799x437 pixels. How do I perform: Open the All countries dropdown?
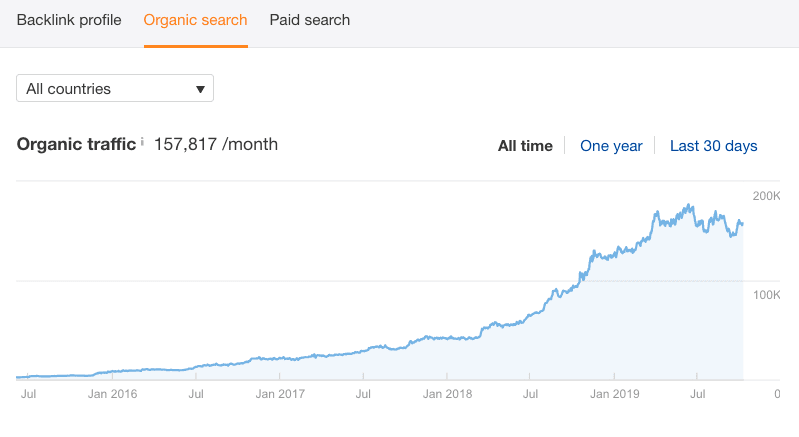[x=114, y=89]
